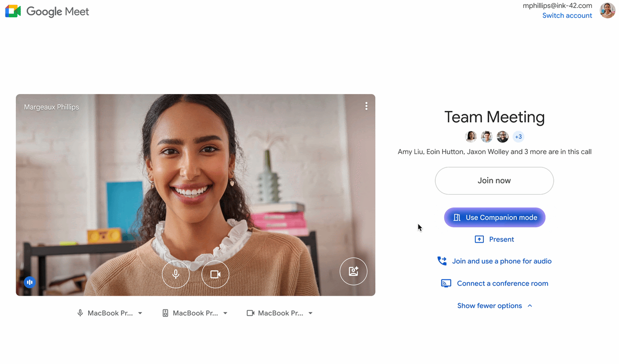Open visual effects and backgrounds button

(x=353, y=271)
